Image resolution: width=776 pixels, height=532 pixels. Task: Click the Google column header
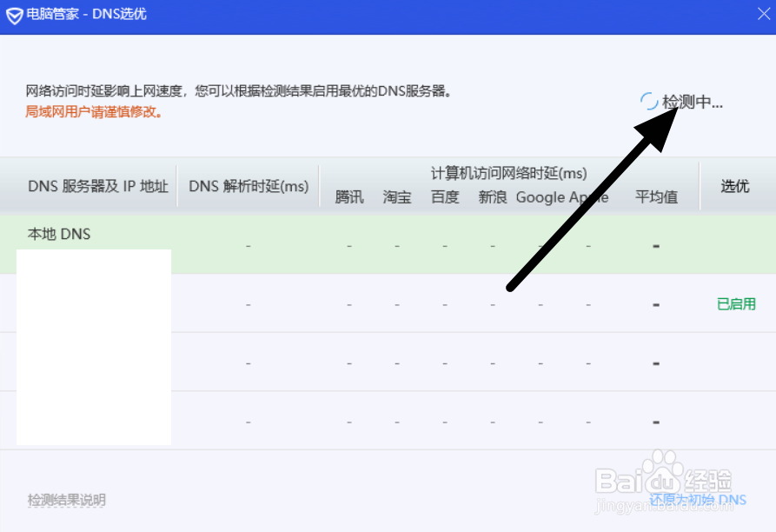[541, 197]
